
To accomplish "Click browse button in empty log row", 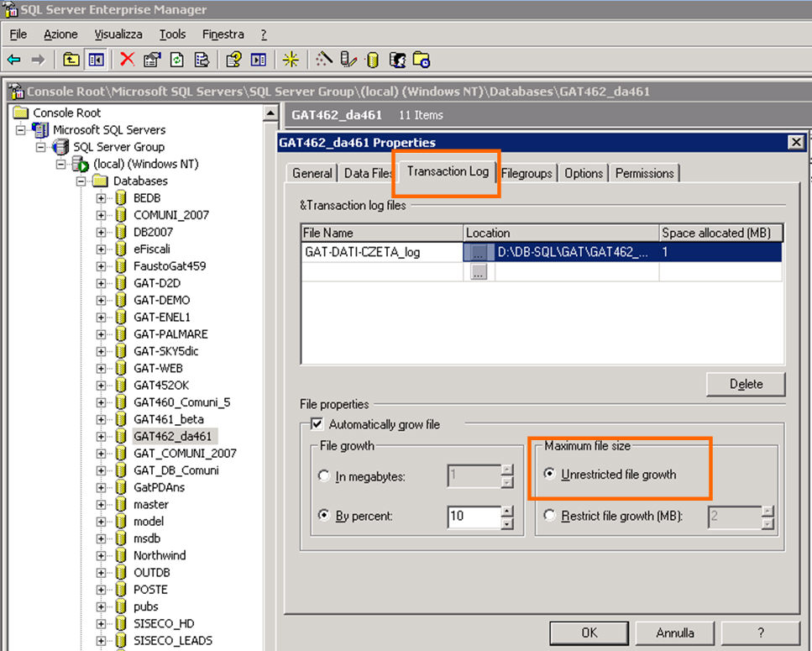I will pos(479,271).
